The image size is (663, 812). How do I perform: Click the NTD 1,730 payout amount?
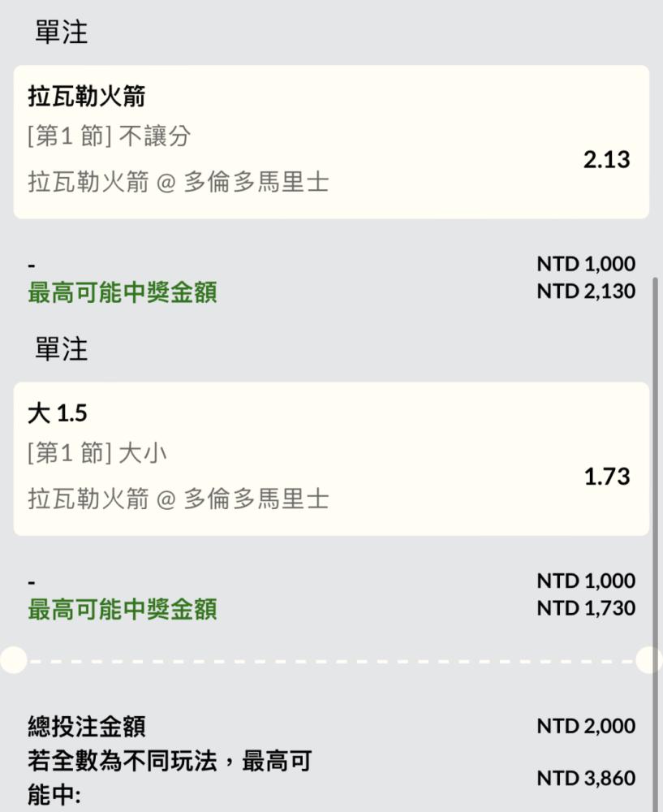(586, 608)
